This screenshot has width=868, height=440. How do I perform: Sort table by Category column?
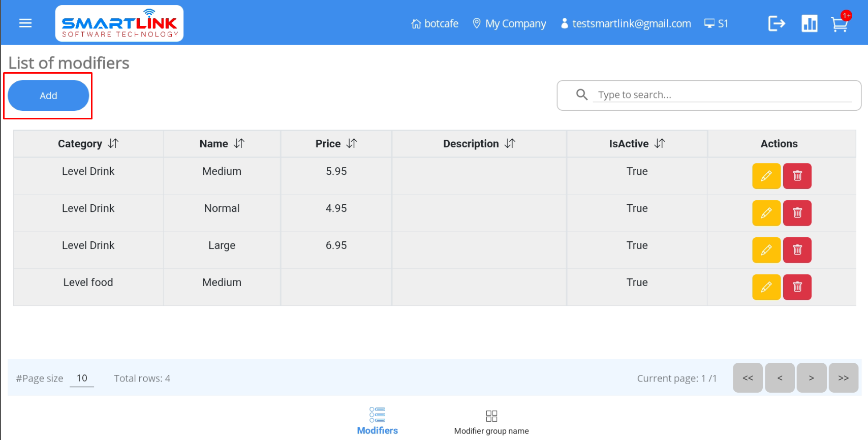click(113, 144)
